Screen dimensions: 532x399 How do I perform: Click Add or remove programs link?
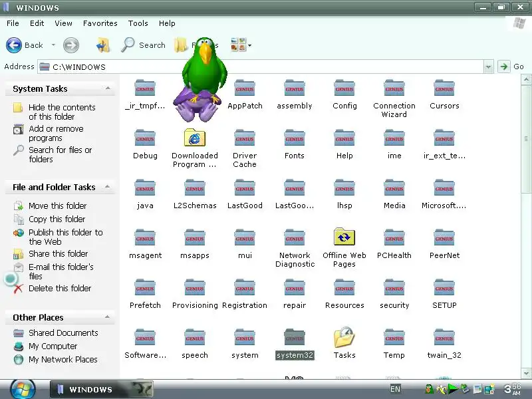56,134
